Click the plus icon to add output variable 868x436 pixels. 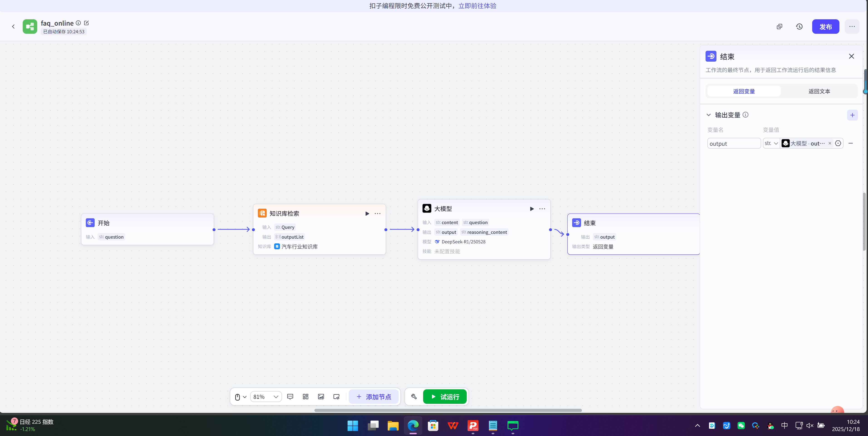tap(852, 115)
